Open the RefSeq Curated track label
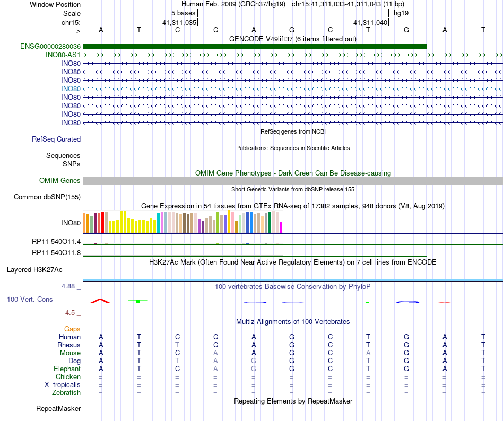Viewport: 504px width, 421px height. pos(56,139)
